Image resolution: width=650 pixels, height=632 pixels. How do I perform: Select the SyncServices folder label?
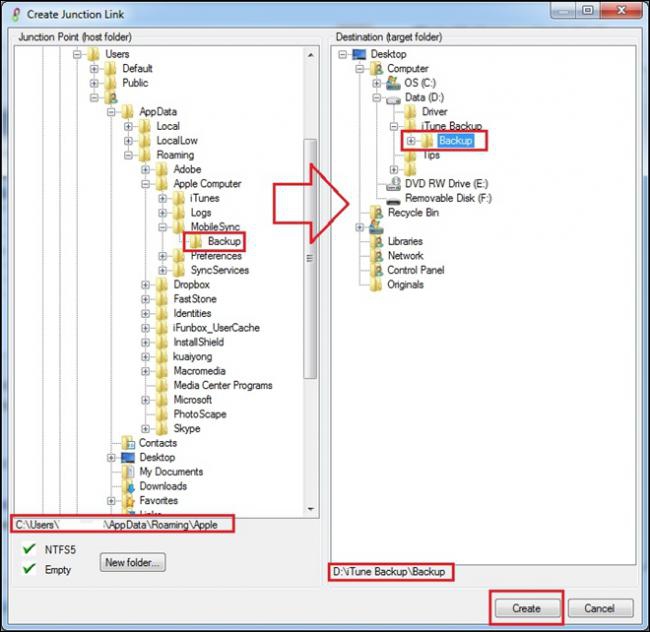point(220,270)
